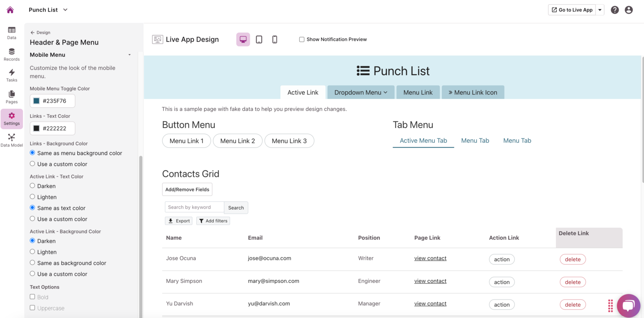This screenshot has height=318, width=644.
Task: Open view contact link for Mary Simpson
Action: 430,281
